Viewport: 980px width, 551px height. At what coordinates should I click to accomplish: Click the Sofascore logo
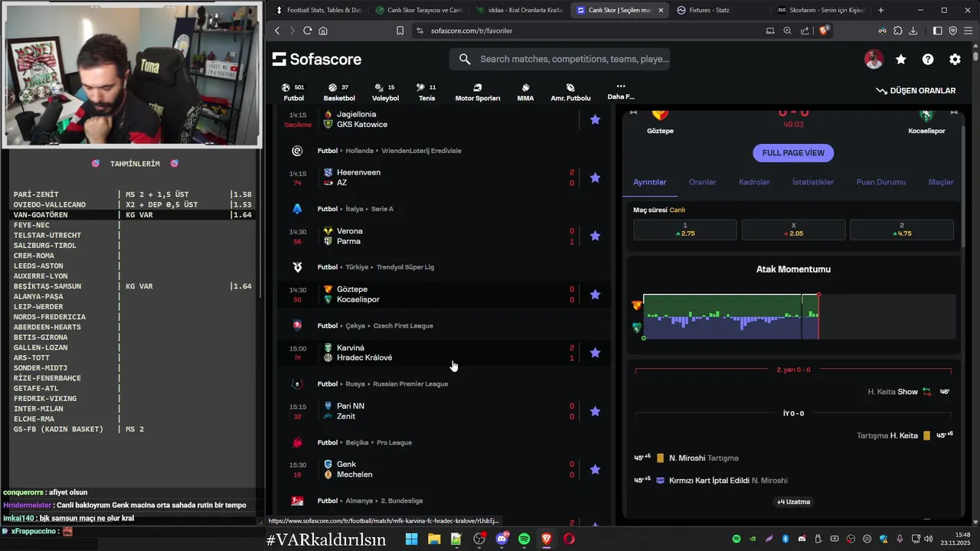click(x=317, y=59)
